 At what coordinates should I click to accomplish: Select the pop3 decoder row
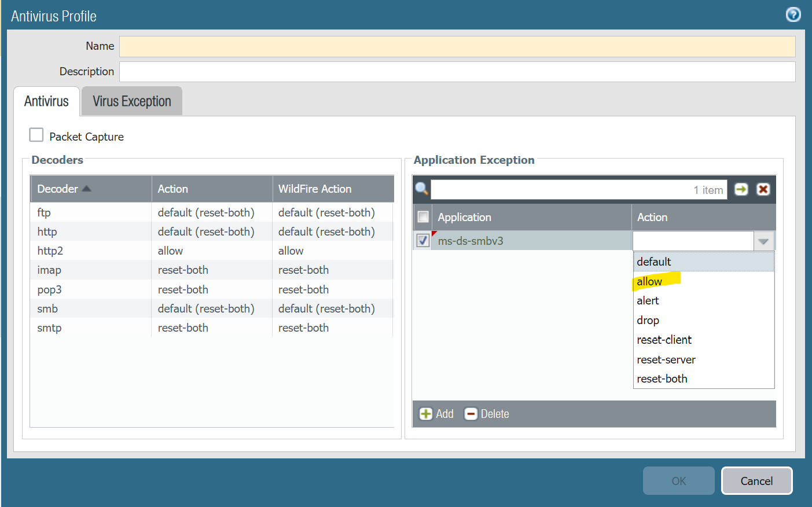point(211,289)
